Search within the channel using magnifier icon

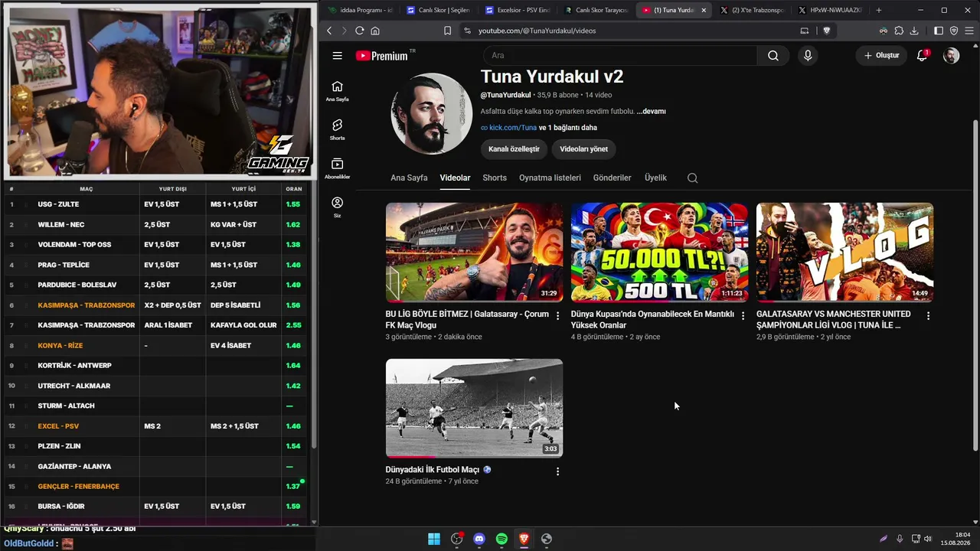pos(692,178)
